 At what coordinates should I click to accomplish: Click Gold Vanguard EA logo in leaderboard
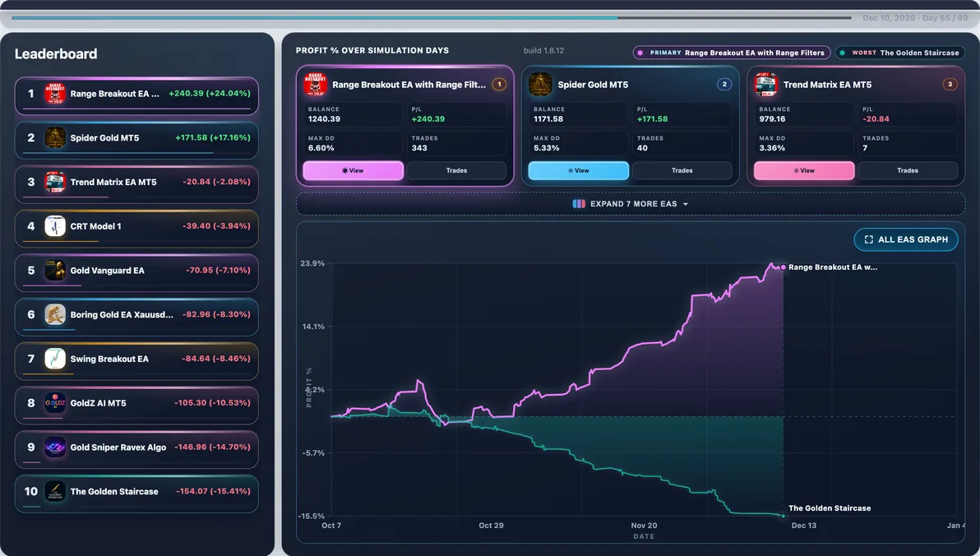(x=55, y=270)
